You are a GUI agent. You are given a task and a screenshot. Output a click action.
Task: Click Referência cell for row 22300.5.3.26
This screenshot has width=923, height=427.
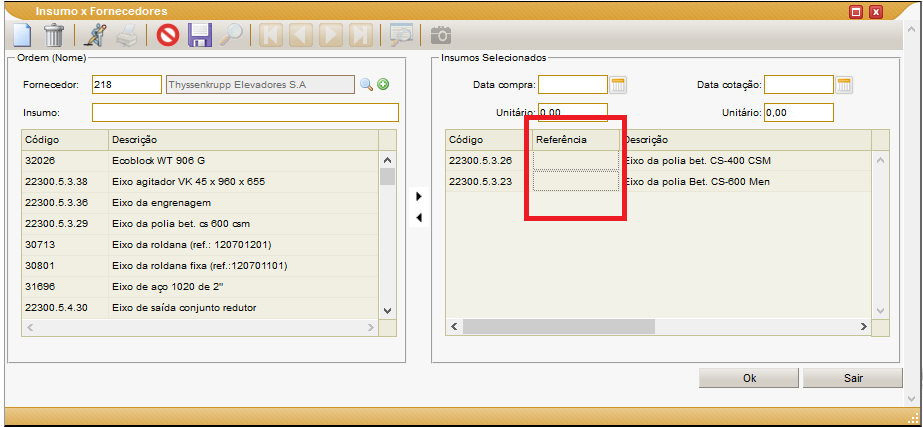coord(576,161)
